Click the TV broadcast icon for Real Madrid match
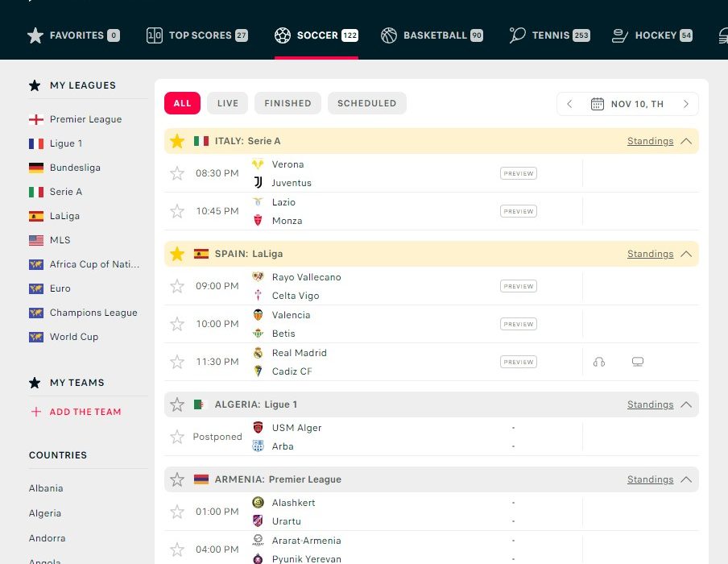The height and width of the screenshot is (564, 728). tap(637, 363)
